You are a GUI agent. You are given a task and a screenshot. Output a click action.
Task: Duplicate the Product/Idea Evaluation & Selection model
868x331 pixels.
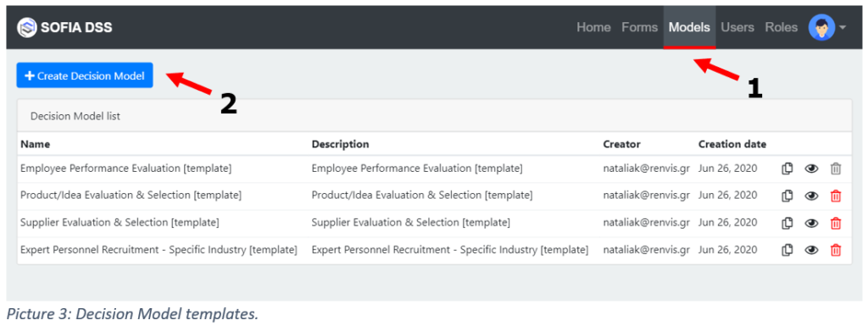(x=787, y=196)
